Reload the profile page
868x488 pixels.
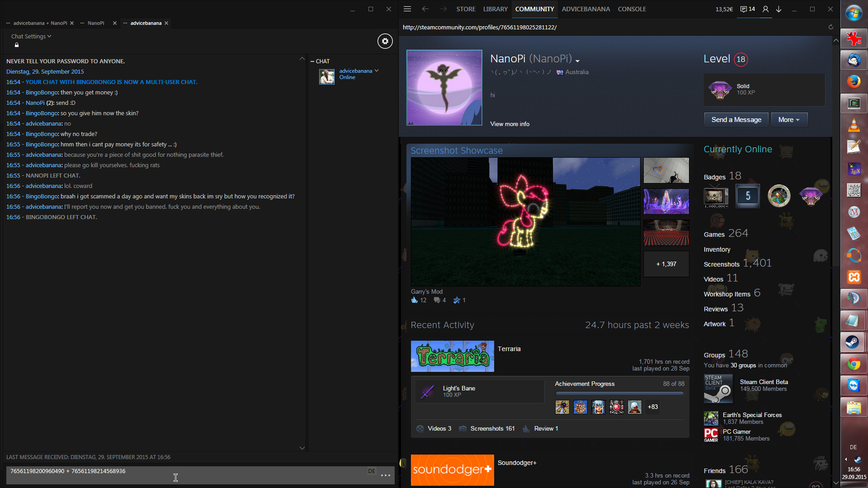pyautogui.click(x=830, y=27)
